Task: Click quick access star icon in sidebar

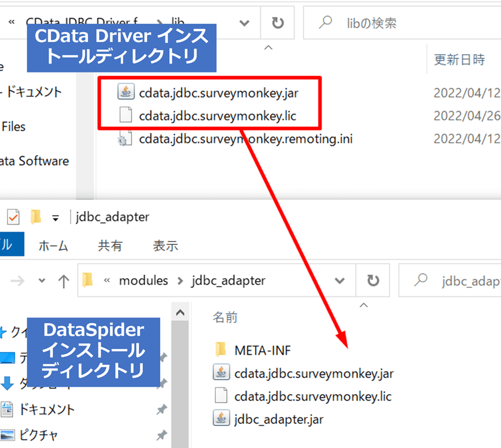Action: 3,333
